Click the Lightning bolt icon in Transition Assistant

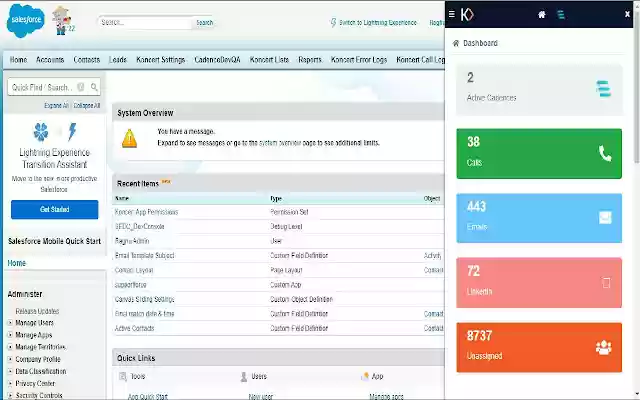pos(72,131)
